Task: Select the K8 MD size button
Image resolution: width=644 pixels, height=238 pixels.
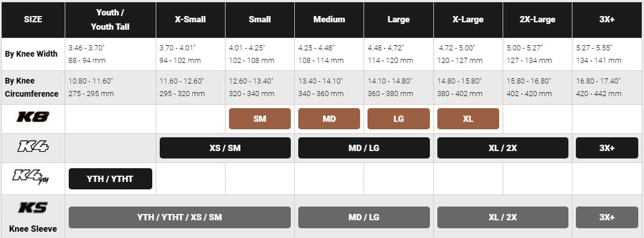Action: 329,118
